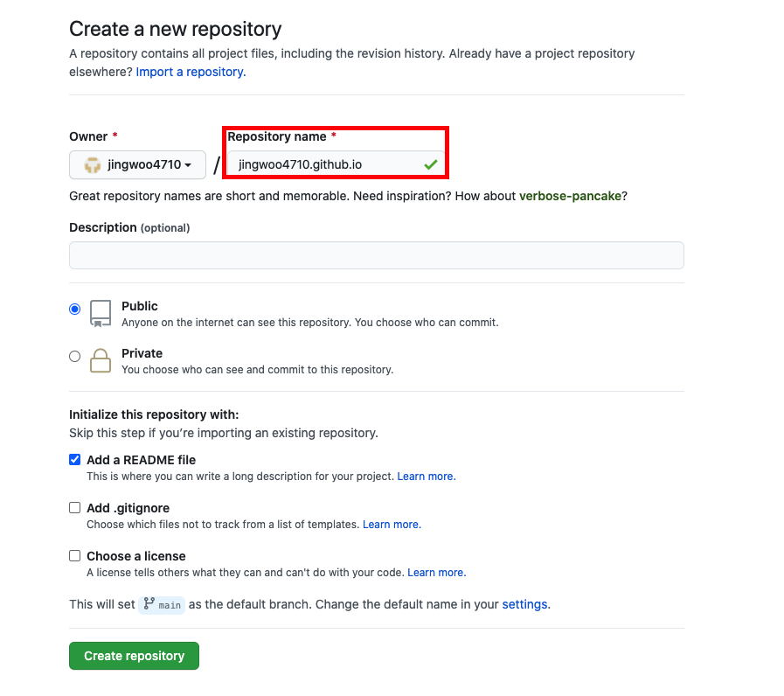Click the Description (optional) label

(x=129, y=227)
